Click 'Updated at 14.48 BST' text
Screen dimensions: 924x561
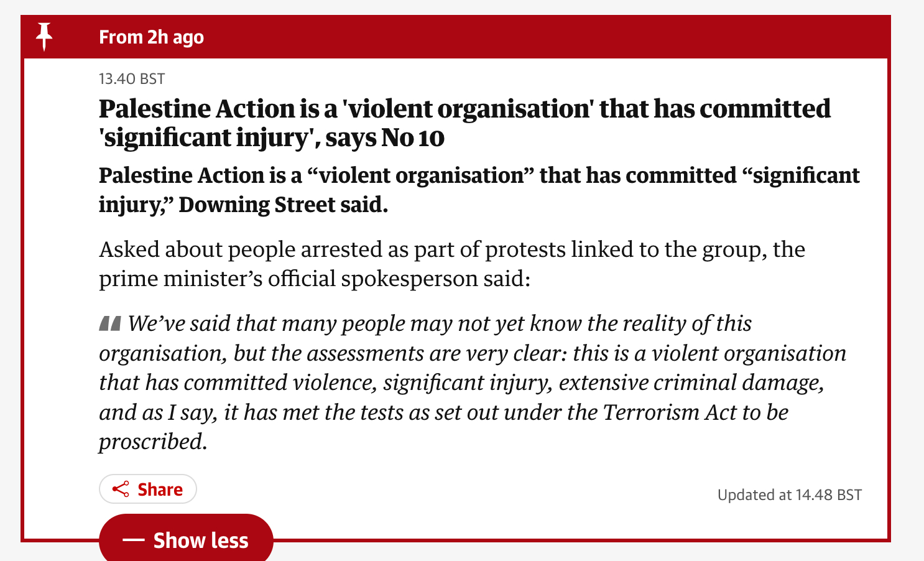tap(789, 495)
